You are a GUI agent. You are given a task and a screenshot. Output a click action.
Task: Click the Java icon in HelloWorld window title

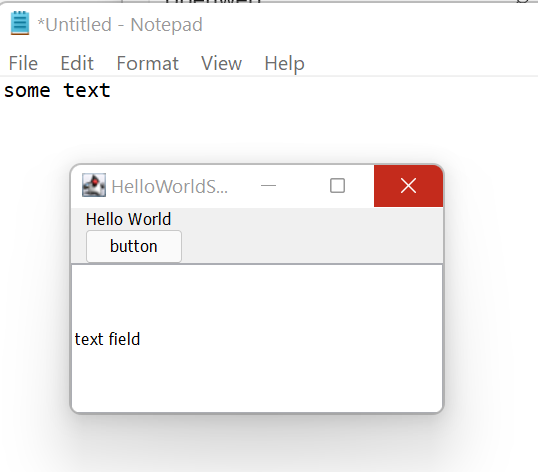pos(94,185)
